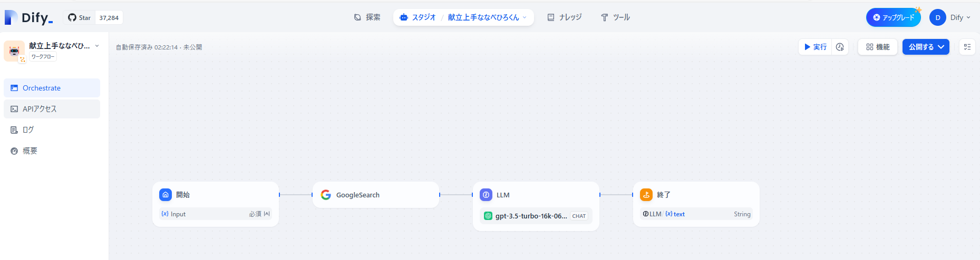The image size is (980, 260).
Task: Open the checklist icon button
Action: tap(967, 47)
